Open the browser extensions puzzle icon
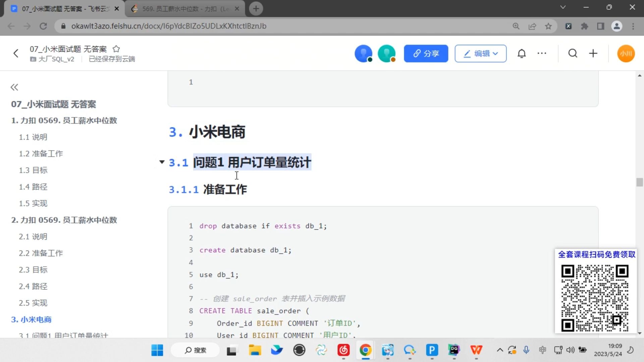This screenshot has height=362, width=644. tap(584, 26)
